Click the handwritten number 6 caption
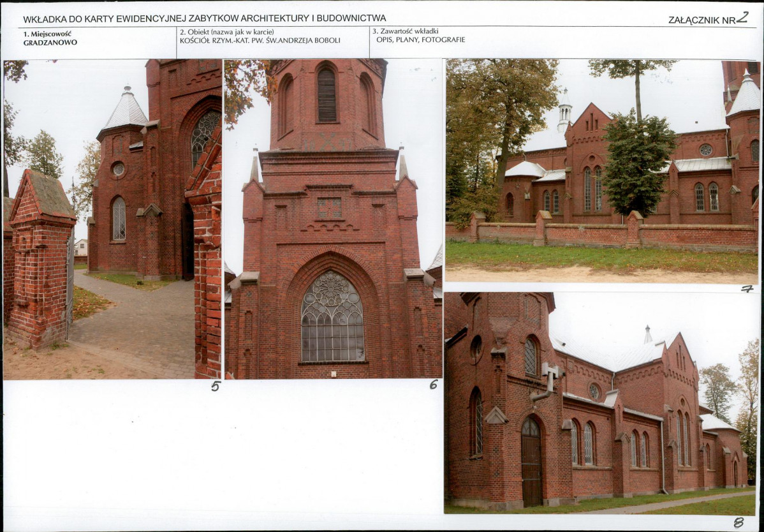Screen dimensions: 764x532 (x=434, y=384)
